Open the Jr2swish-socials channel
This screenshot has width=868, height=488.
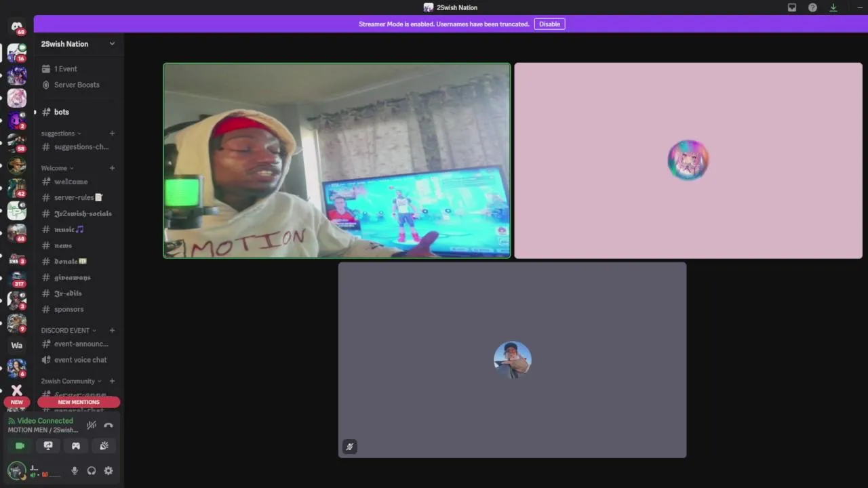click(78, 213)
